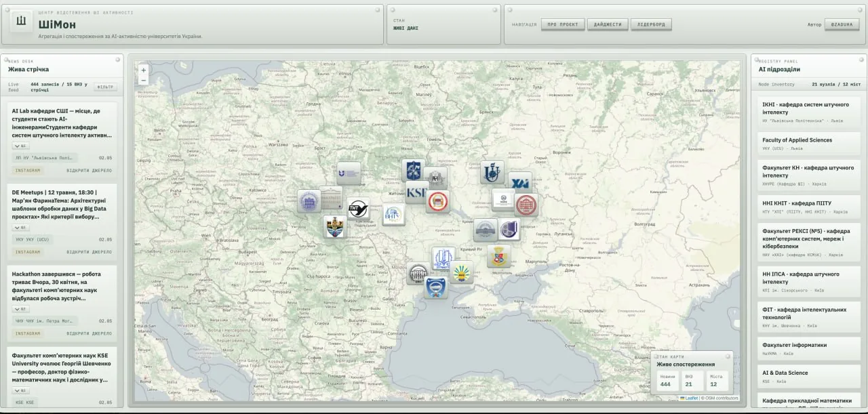This screenshot has width=868, height=414.
Task: Open AI & Data Science KSE entry
Action: click(809, 377)
